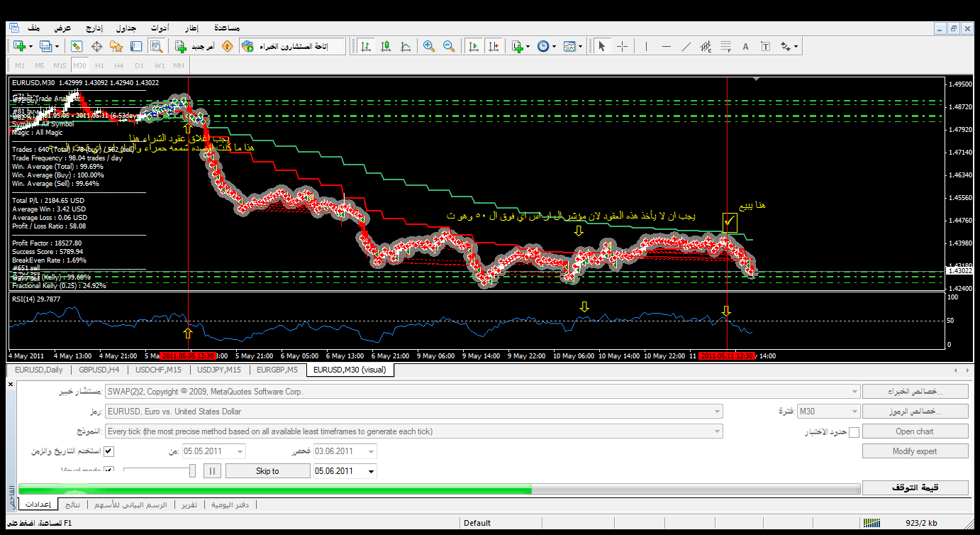Viewport: 980px width, 535px height.
Task: Click the Open chart button
Action: tap(915, 431)
